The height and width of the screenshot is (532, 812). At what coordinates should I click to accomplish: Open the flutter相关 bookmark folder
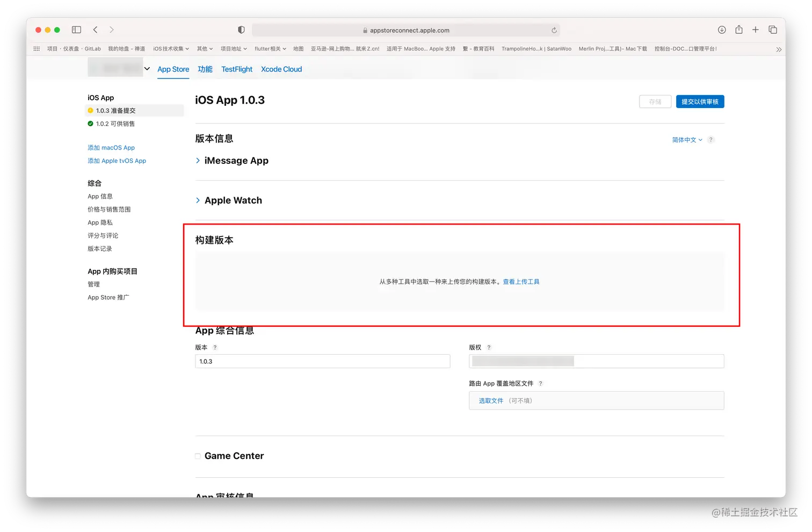coord(270,48)
